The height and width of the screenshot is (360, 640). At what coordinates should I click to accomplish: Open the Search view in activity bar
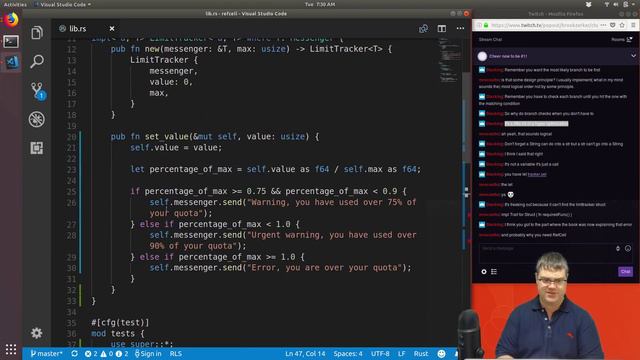pos(37,61)
